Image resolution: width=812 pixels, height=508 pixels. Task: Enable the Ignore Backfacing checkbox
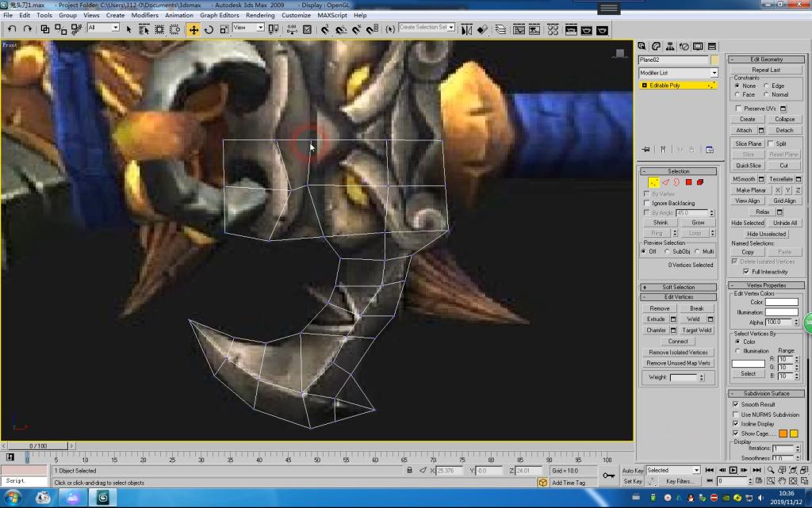[647, 203]
